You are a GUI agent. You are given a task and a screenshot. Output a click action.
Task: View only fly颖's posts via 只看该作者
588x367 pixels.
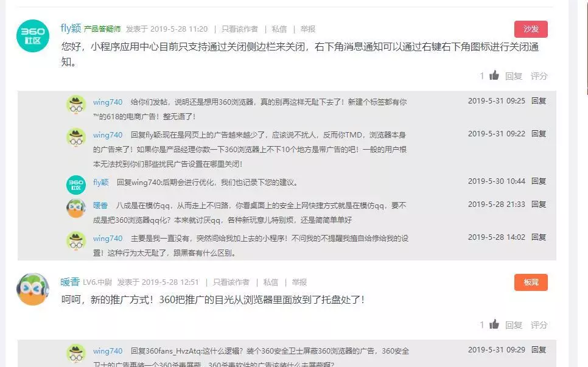coord(240,29)
